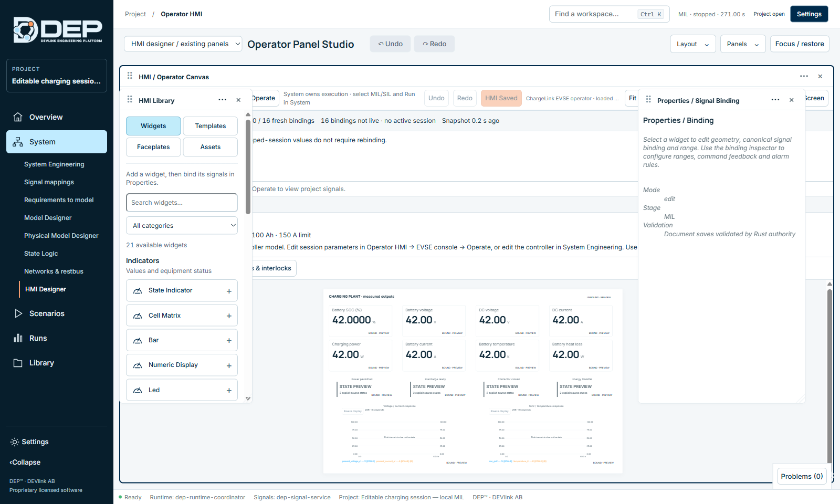Open State Logic in System menu
The image size is (840, 504).
pyautogui.click(x=41, y=254)
